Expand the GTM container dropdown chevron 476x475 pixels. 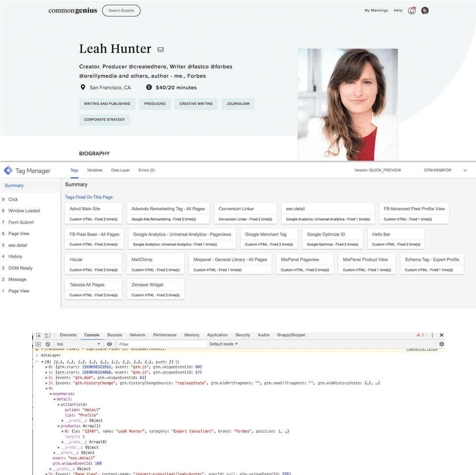pyautogui.click(x=465, y=171)
